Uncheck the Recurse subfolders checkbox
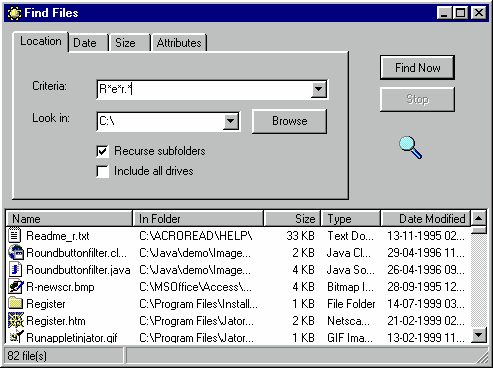 click(102, 151)
